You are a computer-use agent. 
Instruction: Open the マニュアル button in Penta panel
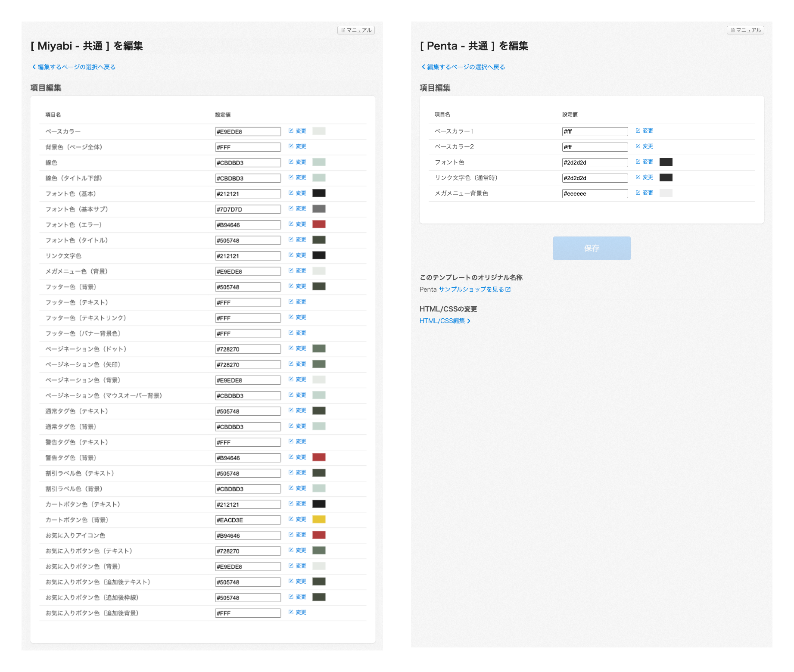745,30
